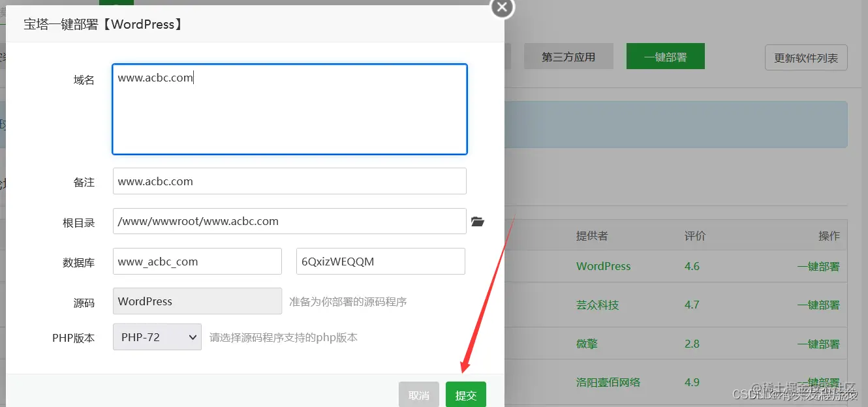Submit the form with 提交 button

click(466, 395)
